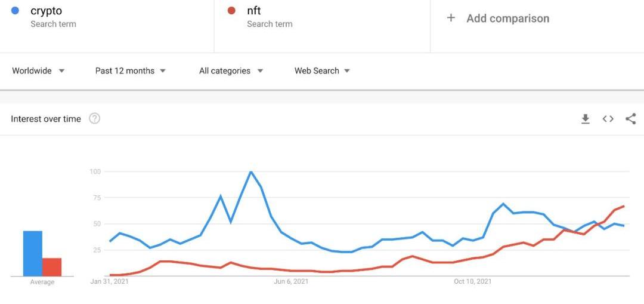644x304 pixels.
Task: Select the Jun 6, 2021 axis label
Action: [x=291, y=281]
